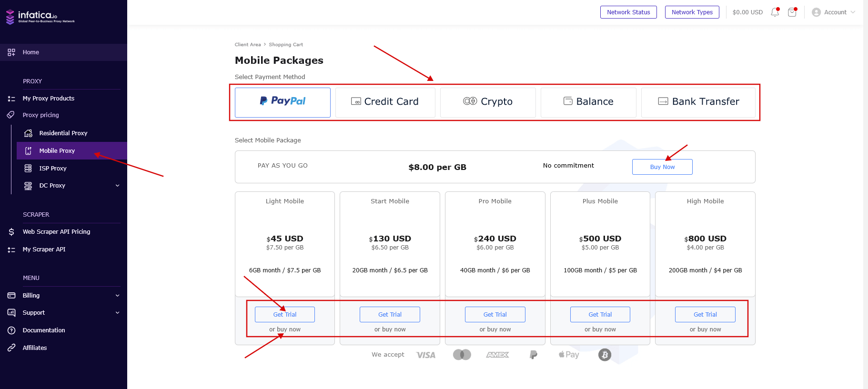Click the Affiliates link icon
Screen dimensions: 868x389
click(11, 348)
